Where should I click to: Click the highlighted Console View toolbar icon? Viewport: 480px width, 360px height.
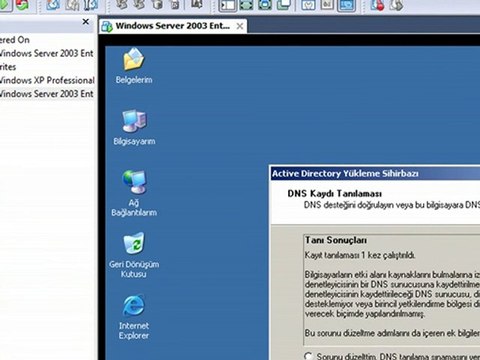tap(346, 5)
